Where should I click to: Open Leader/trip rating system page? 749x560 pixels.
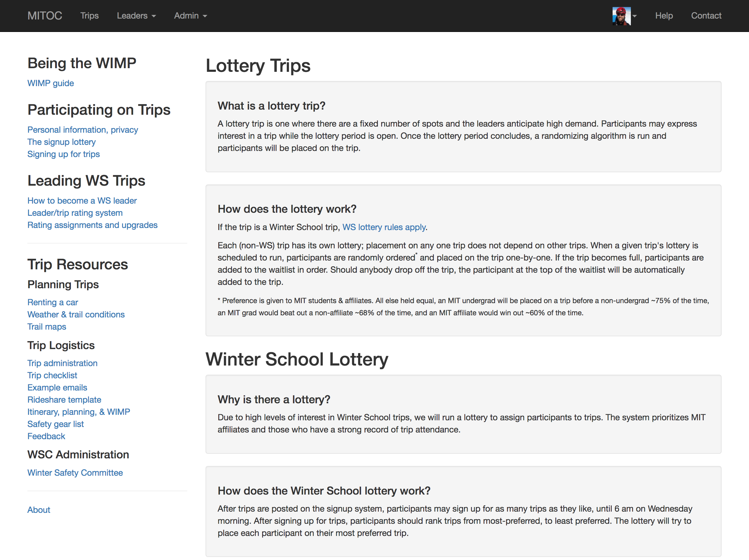(x=75, y=213)
